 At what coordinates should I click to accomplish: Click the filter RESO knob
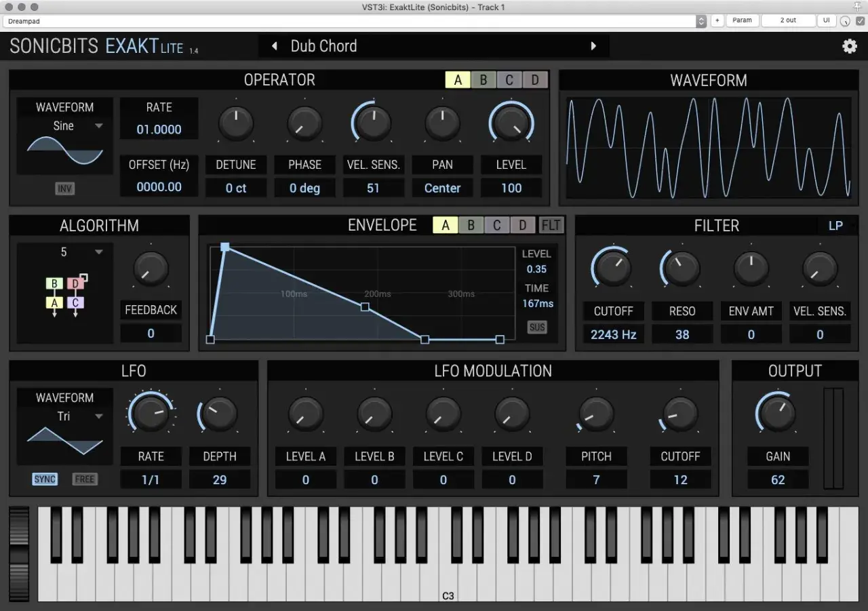(x=682, y=268)
